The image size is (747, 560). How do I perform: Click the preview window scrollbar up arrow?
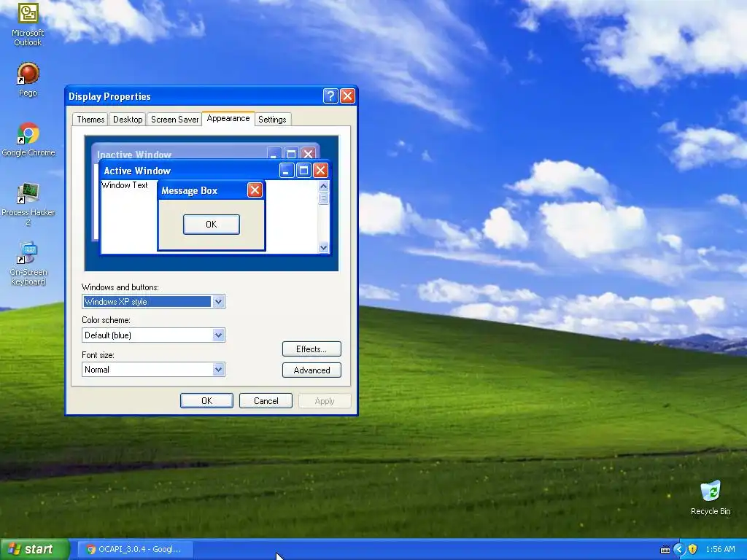tap(323, 186)
